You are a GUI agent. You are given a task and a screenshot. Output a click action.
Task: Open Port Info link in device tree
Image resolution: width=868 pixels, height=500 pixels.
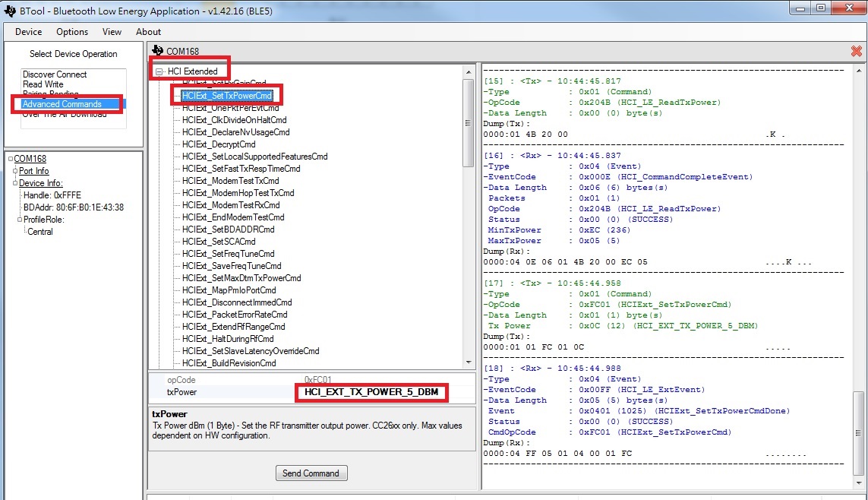point(33,171)
